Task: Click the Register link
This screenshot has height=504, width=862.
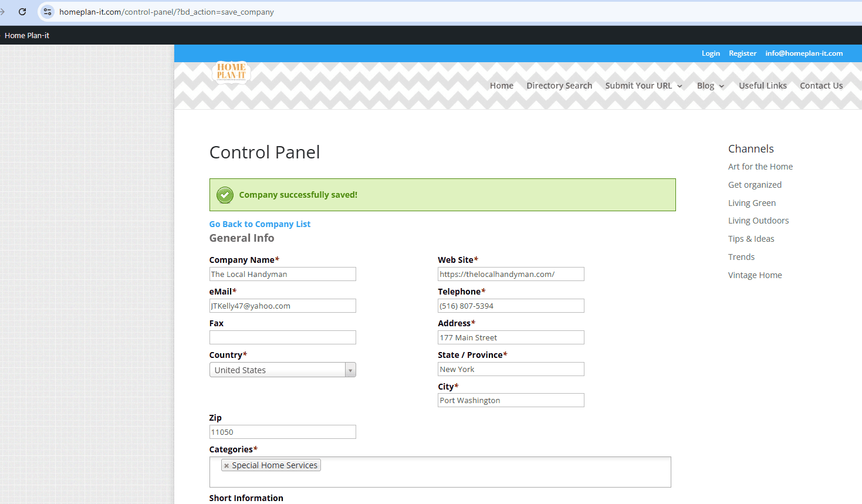Action: (x=742, y=53)
